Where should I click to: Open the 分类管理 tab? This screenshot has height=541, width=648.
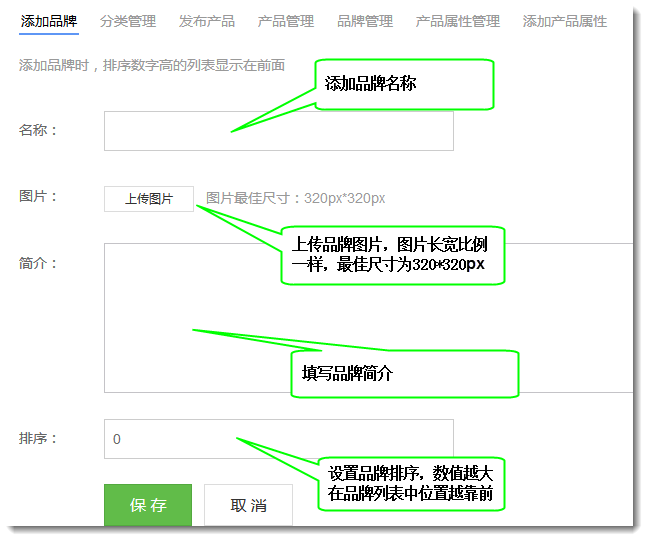click(x=128, y=21)
